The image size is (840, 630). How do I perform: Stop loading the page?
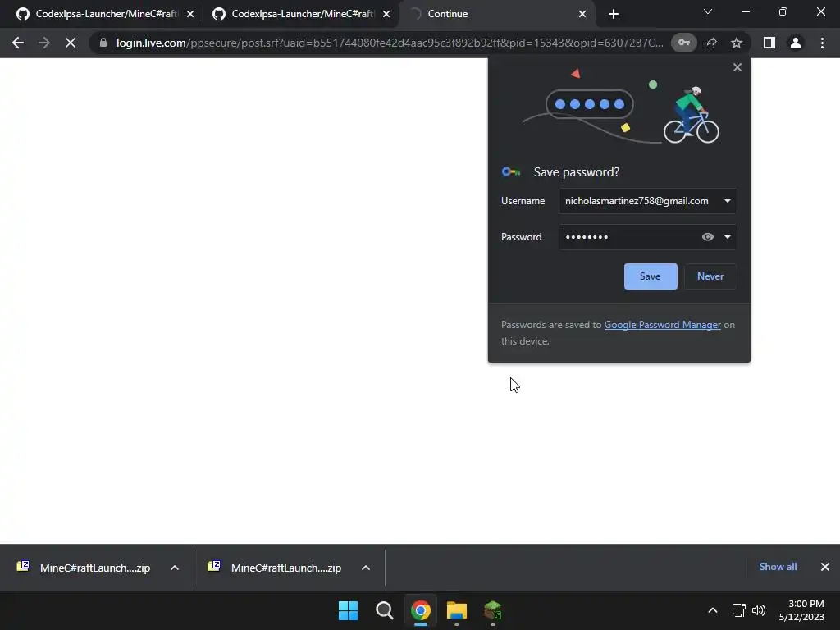pos(71,43)
